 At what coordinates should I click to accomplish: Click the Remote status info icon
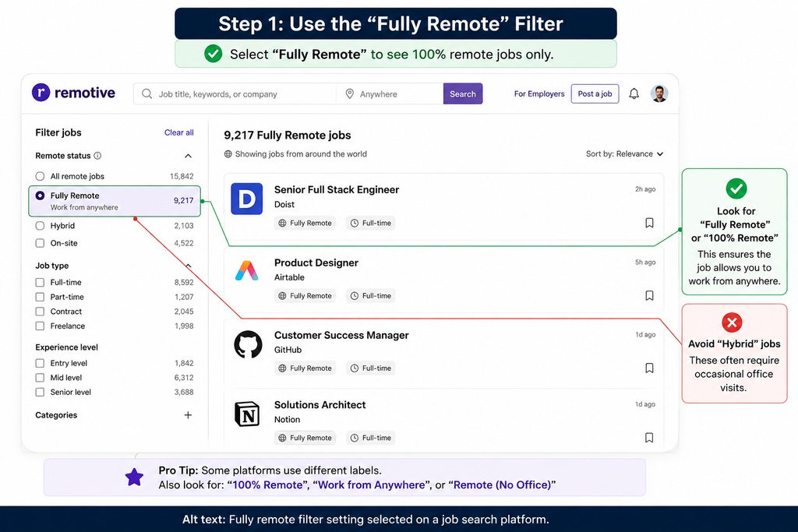97,156
